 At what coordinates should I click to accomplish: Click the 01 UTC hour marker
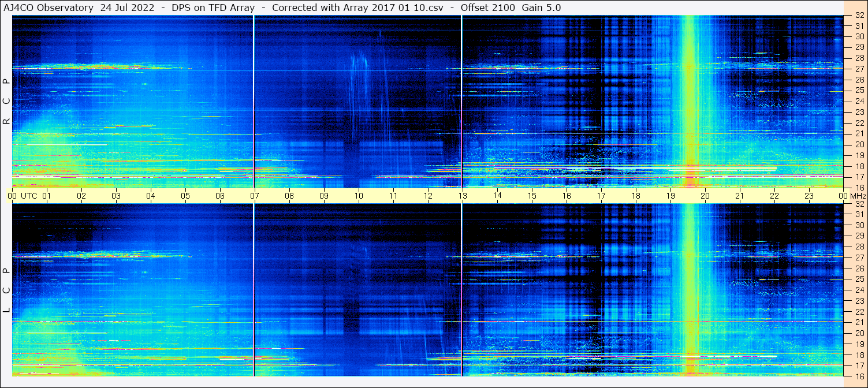tap(47, 195)
